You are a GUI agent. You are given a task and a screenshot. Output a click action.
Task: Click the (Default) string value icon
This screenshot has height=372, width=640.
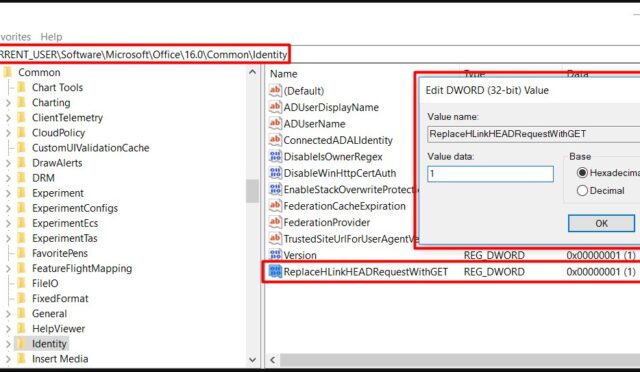(x=275, y=90)
